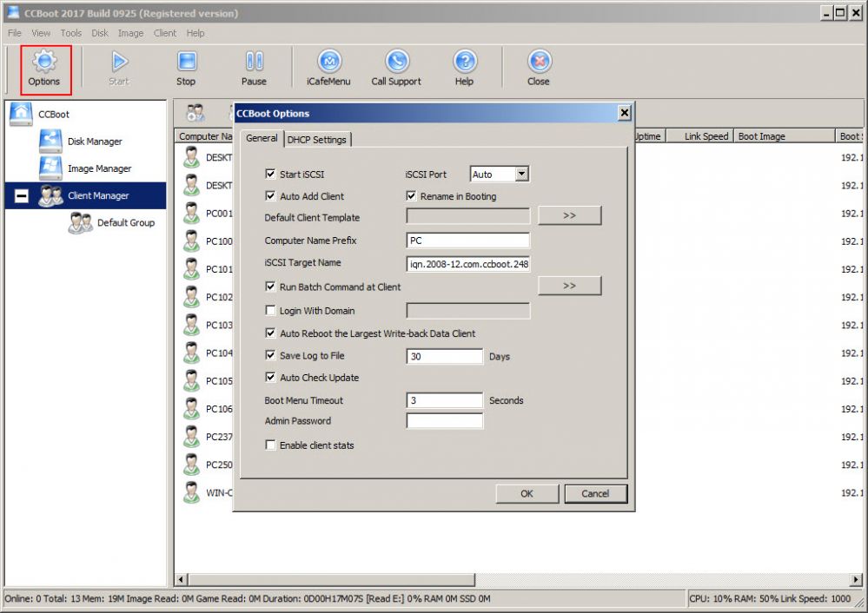Toggle the Save Log to File checkbox

(270, 355)
